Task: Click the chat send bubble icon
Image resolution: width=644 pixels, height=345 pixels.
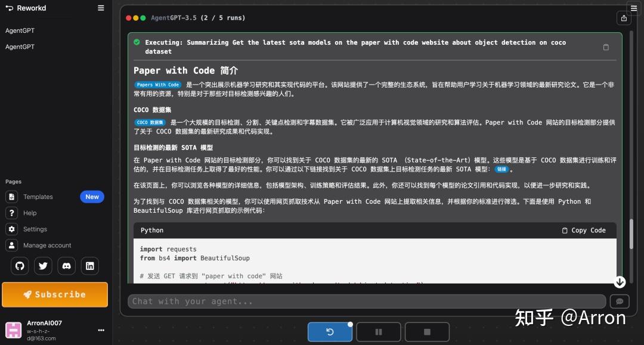Action: tap(620, 302)
